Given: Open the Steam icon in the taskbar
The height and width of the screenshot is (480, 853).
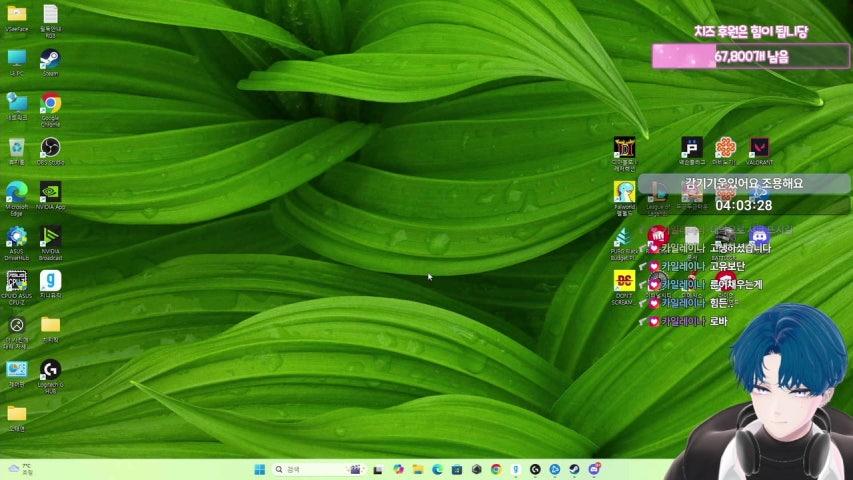Looking at the screenshot, I should click(x=574, y=469).
